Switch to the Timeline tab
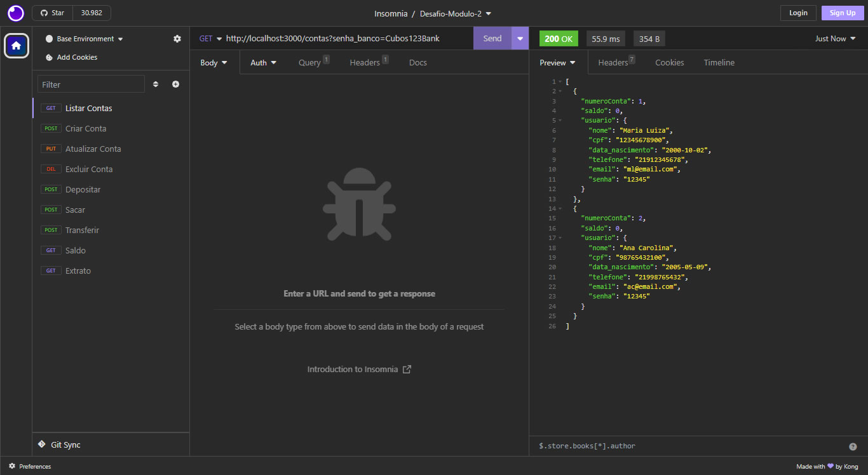Screen dimensions: 868x475 [719, 62]
